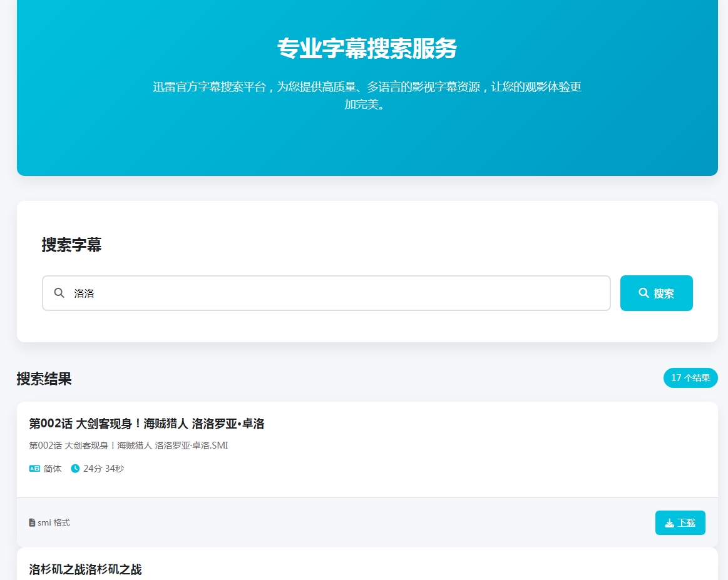Click the 专业字幕搜索服务 banner title

pyautogui.click(x=367, y=48)
